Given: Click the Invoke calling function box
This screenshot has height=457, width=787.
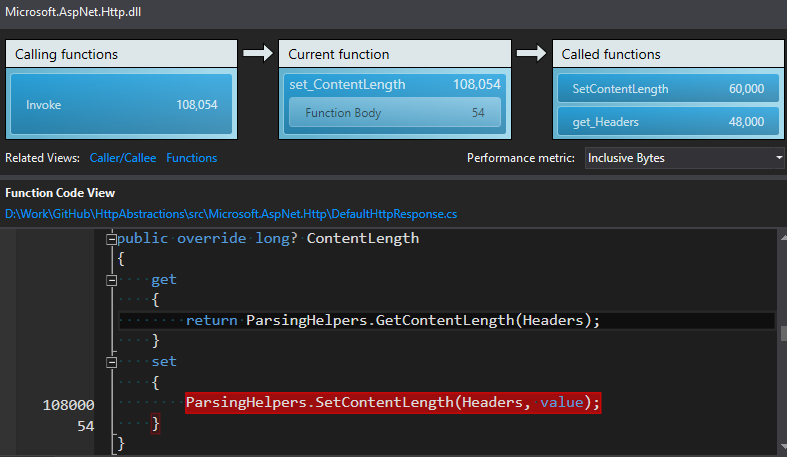Looking at the screenshot, I should click(121, 104).
